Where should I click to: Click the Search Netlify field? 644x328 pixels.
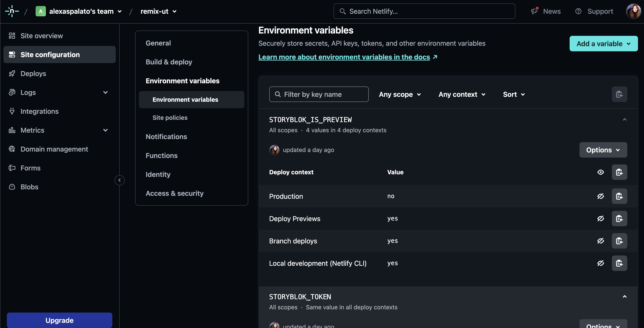pos(424,11)
